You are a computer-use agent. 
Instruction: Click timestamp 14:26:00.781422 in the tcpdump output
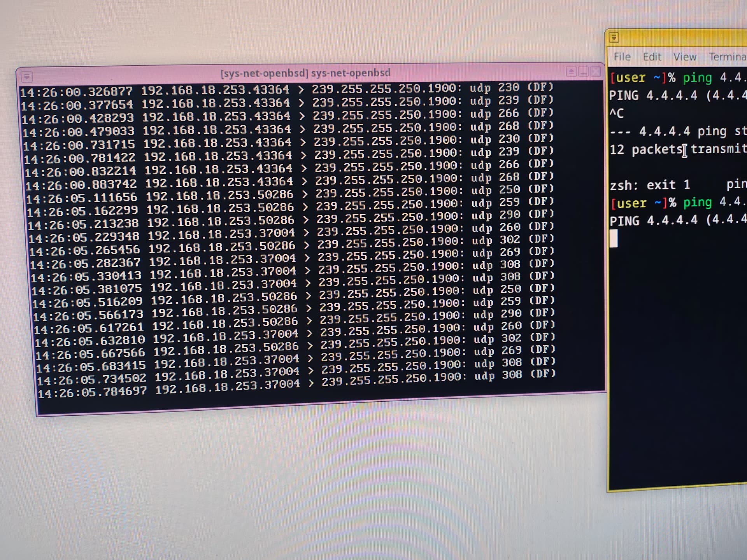point(80,158)
